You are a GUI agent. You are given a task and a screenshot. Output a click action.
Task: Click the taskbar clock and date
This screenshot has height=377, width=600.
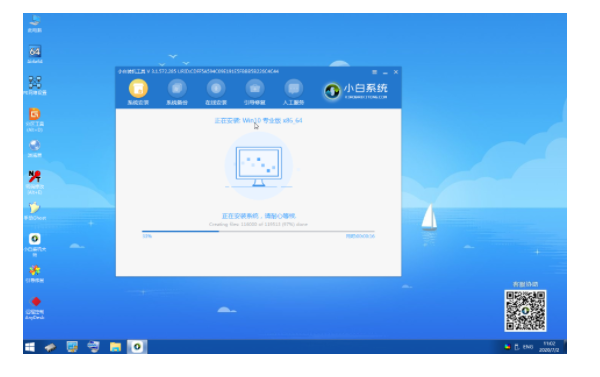[549, 347]
